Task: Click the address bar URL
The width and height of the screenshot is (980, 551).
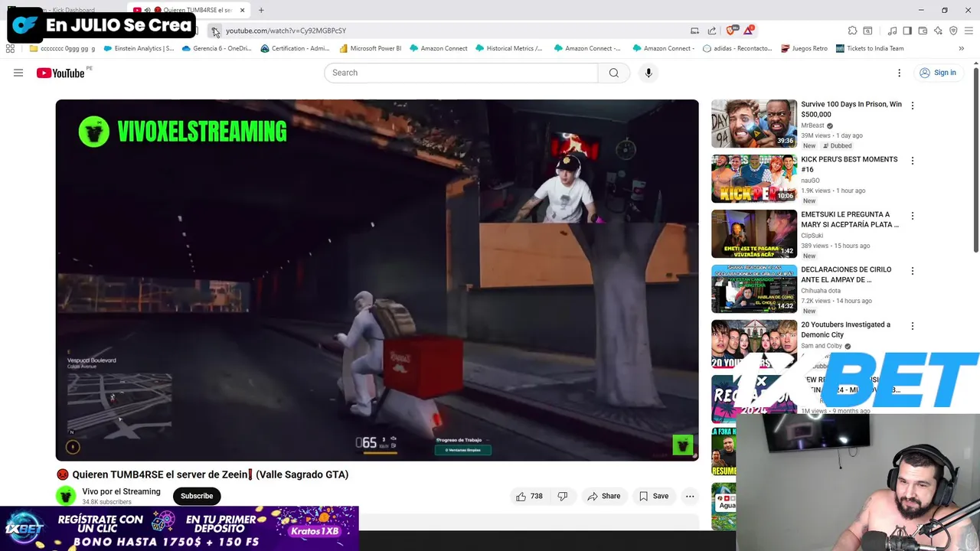Action: click(286, 31)
